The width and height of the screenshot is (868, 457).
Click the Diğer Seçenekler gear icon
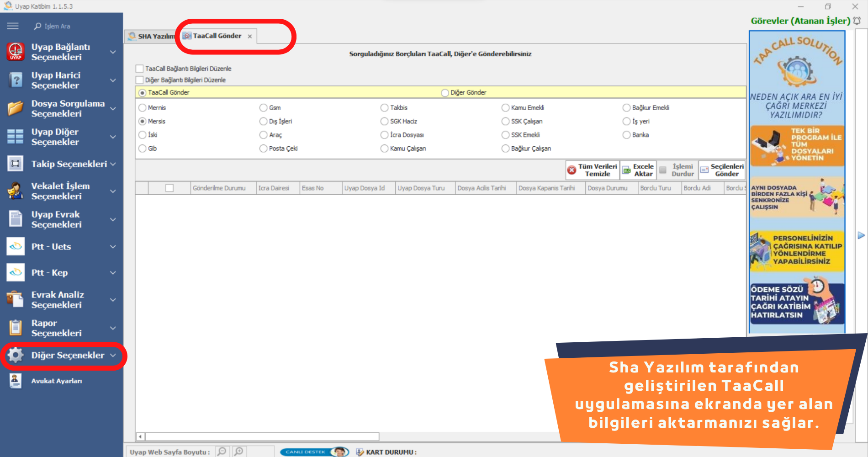tap(16, 355)
